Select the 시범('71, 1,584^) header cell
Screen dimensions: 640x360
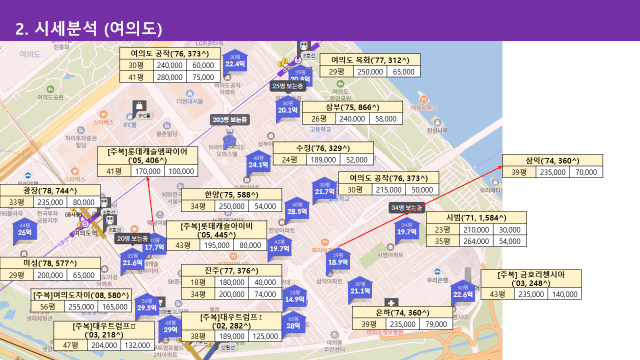pyautogui.click(x=476, y=218)
